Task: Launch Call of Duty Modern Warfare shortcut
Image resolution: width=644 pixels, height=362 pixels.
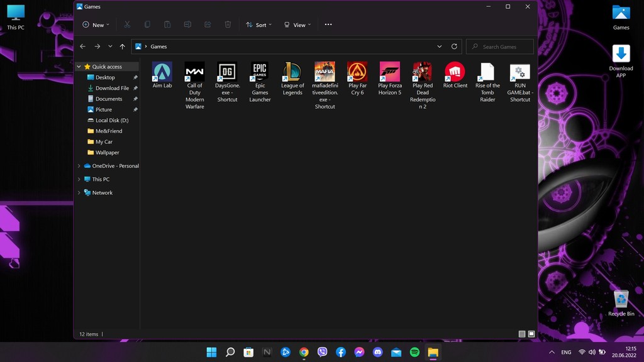Action: [195, 85]
